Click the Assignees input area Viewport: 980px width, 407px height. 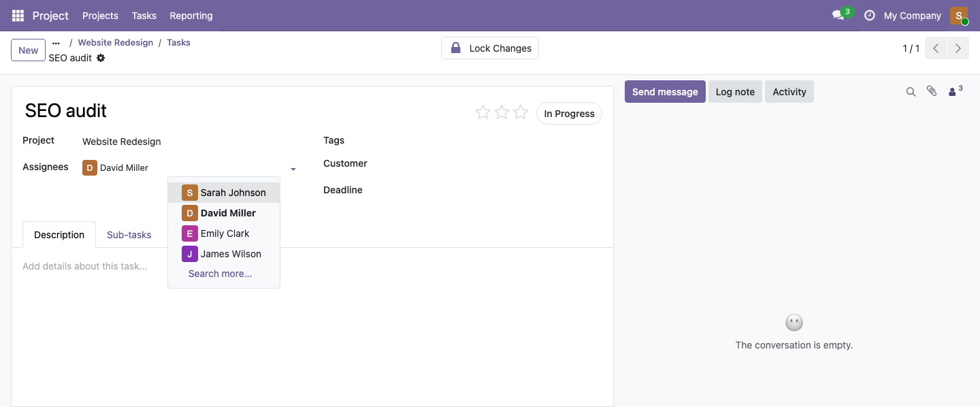point(218,167)
